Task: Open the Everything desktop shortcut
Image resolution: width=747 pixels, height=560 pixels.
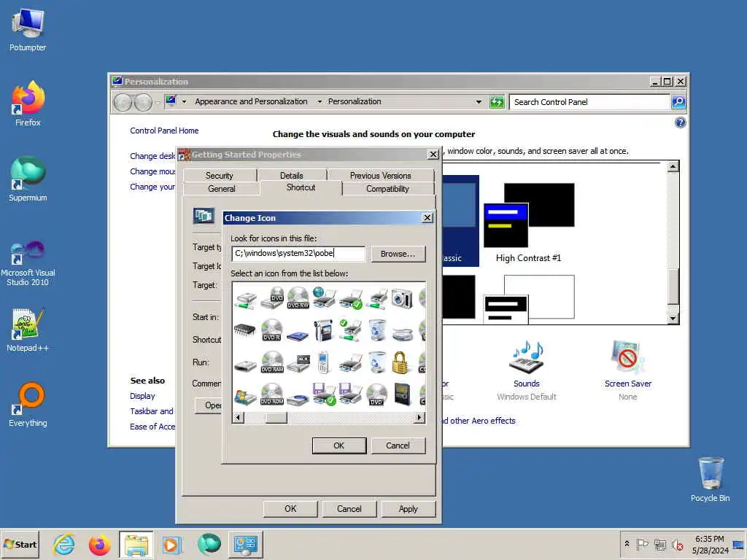Action: (x=28, y=405)
